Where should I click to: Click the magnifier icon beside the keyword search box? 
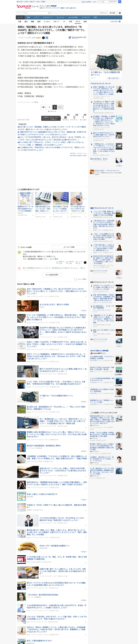pyautogui.click(x=49, y=13)
